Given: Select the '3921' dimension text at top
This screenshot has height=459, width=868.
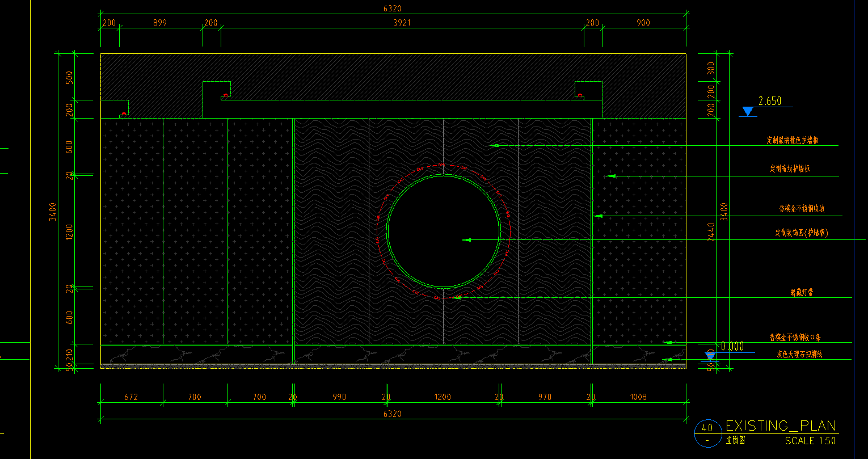Looking at the screenshot, I should pos(402,23).
